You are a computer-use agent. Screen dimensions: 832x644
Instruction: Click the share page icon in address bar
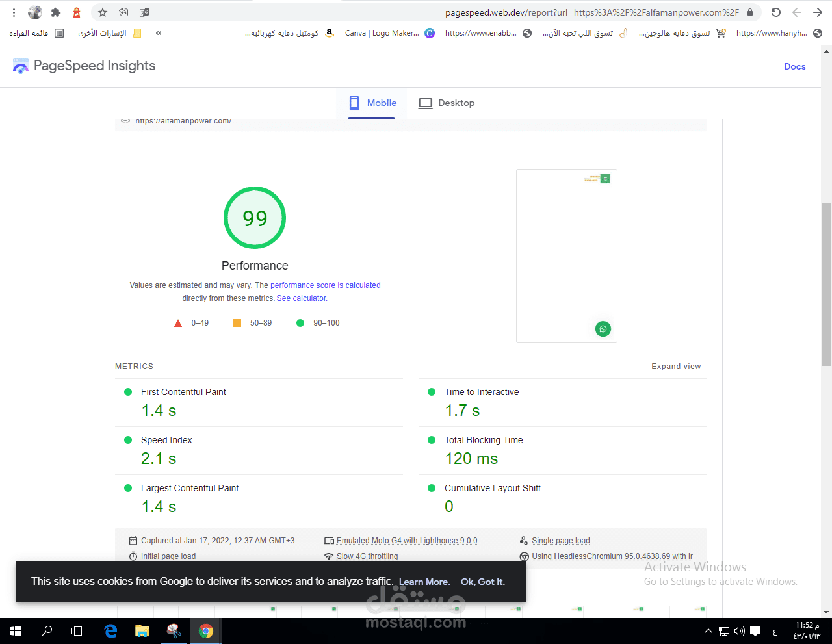123,12
